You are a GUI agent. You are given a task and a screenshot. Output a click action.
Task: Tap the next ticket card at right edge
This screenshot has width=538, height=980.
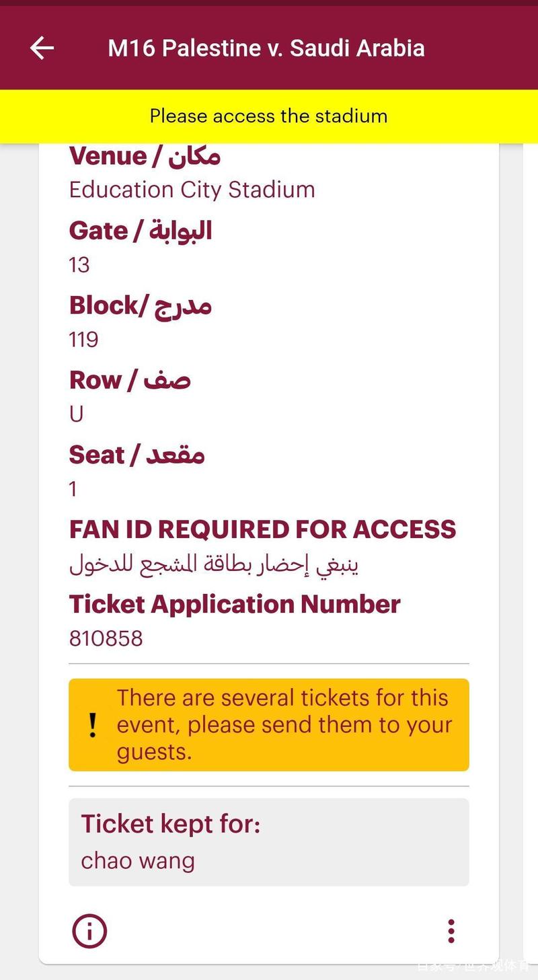[531, 471]
